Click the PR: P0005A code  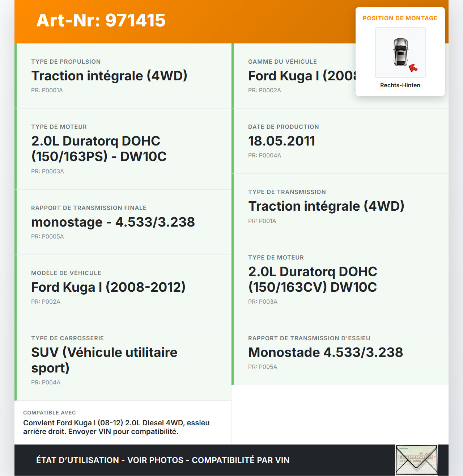click(x=47, y=237)
